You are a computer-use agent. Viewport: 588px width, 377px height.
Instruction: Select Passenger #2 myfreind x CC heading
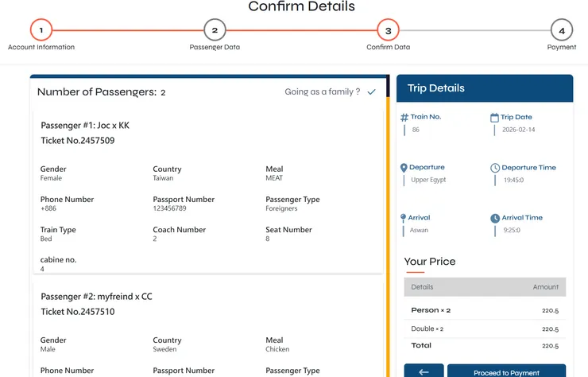click(x=96, y=297)
